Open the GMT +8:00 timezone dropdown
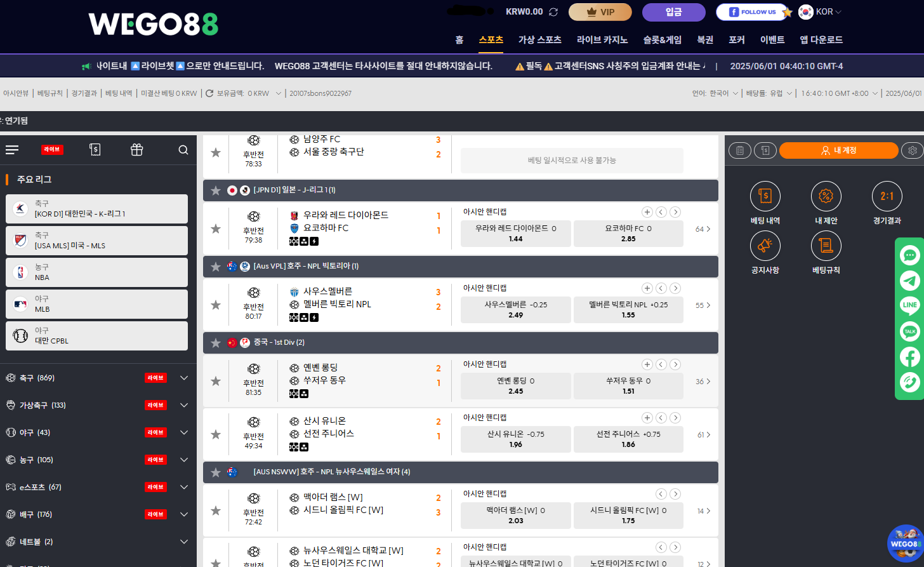The height and width of the screenshot is (567, 924). [839, 93]
